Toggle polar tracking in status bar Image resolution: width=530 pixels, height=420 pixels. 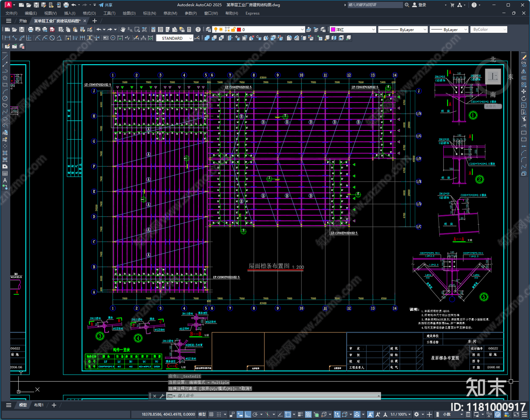255,414
